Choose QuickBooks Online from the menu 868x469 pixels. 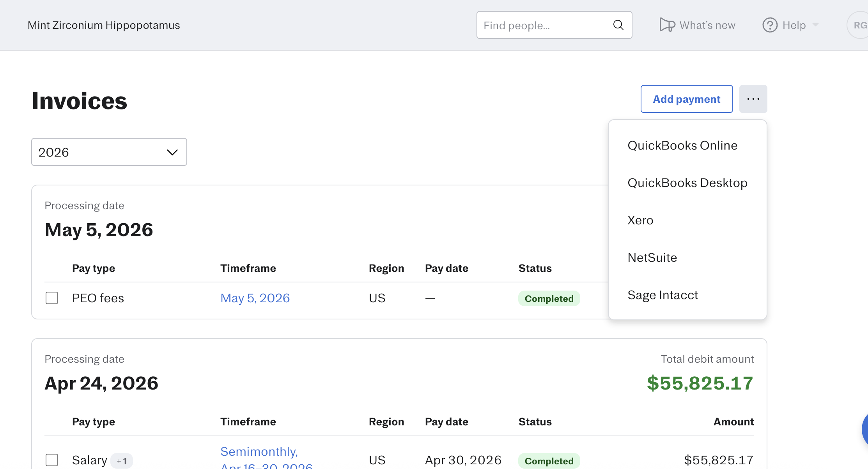coord(682,145)
